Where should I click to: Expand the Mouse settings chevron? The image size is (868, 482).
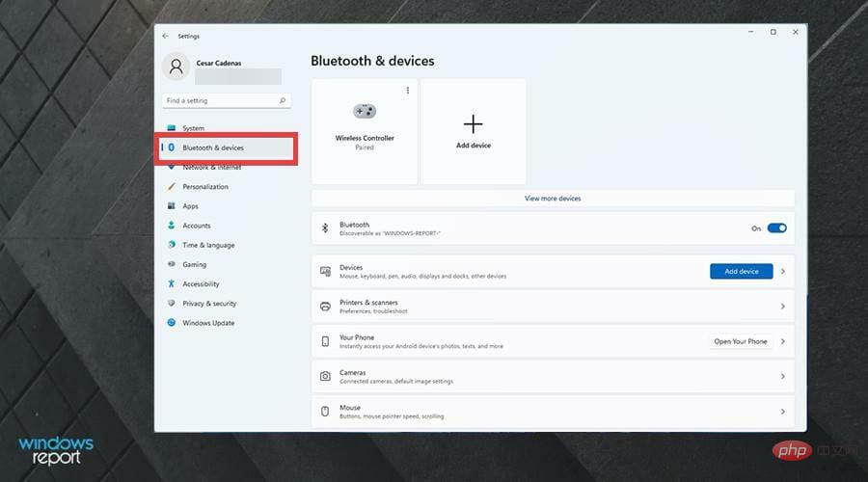coord(782,412)
